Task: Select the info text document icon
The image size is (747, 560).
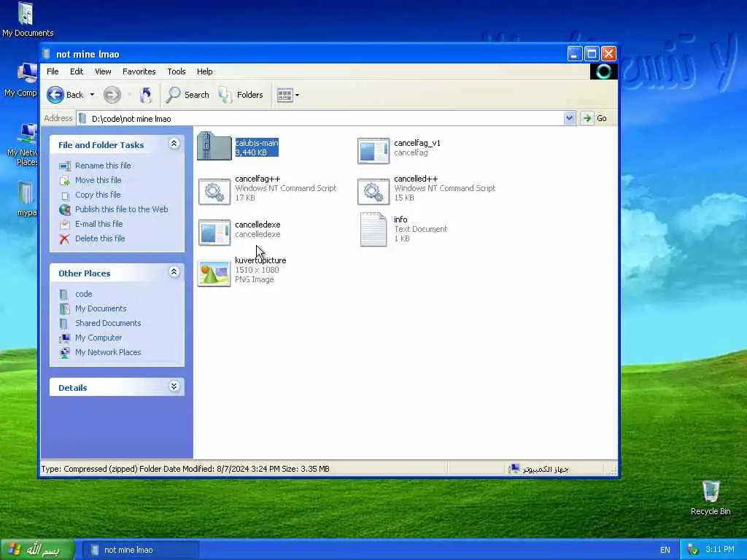Action: point(373,230)
